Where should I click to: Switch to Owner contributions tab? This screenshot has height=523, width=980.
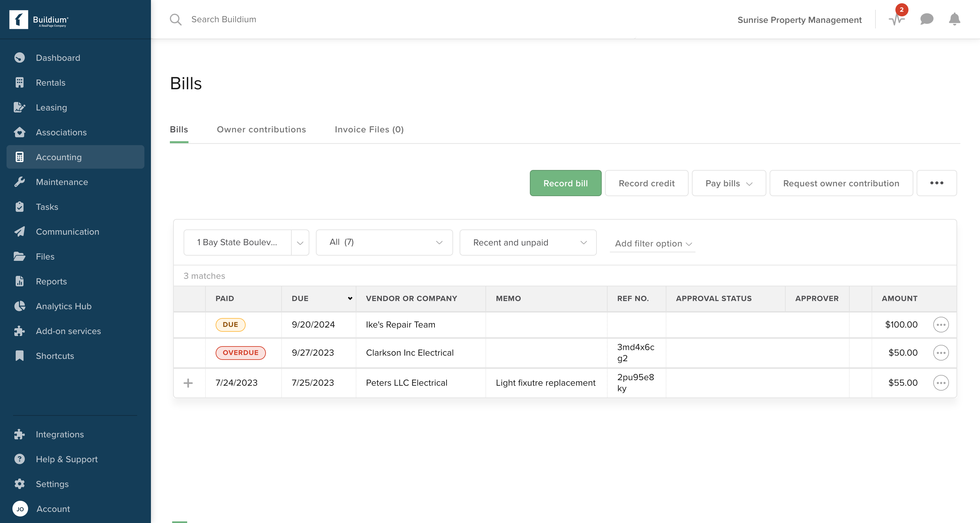tap(261, 129)
